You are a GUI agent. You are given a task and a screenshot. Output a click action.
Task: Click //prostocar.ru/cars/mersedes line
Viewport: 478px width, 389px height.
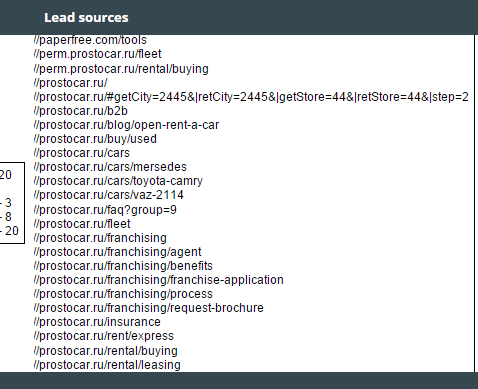coord(110,167)
